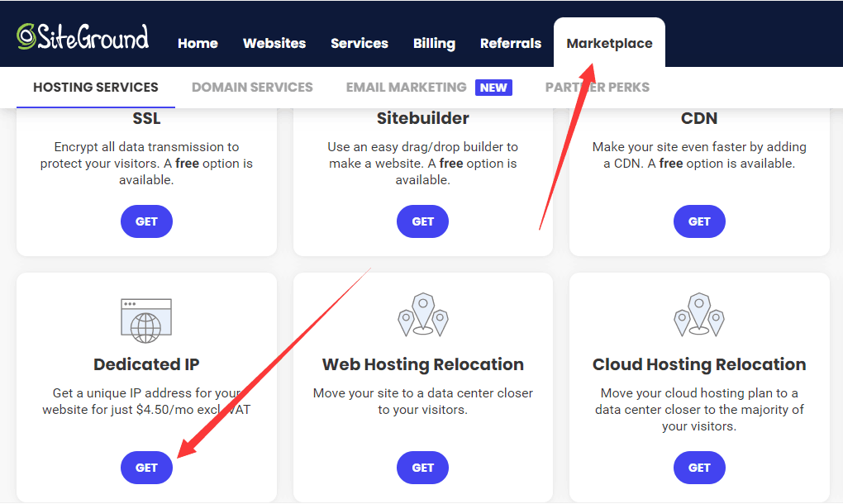Click the Dedicated IP browser globe icon
The width and height of the screenshot is (843, 504).
click(x=146, y=321)
